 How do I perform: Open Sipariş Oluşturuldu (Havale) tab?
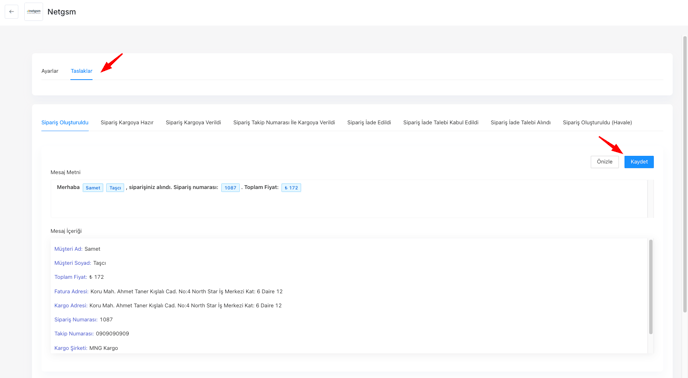[597, 122]
